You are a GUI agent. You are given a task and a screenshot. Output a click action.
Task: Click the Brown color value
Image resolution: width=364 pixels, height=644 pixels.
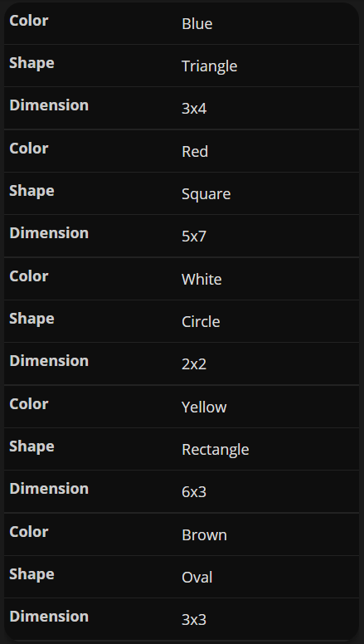coord(204,534)
